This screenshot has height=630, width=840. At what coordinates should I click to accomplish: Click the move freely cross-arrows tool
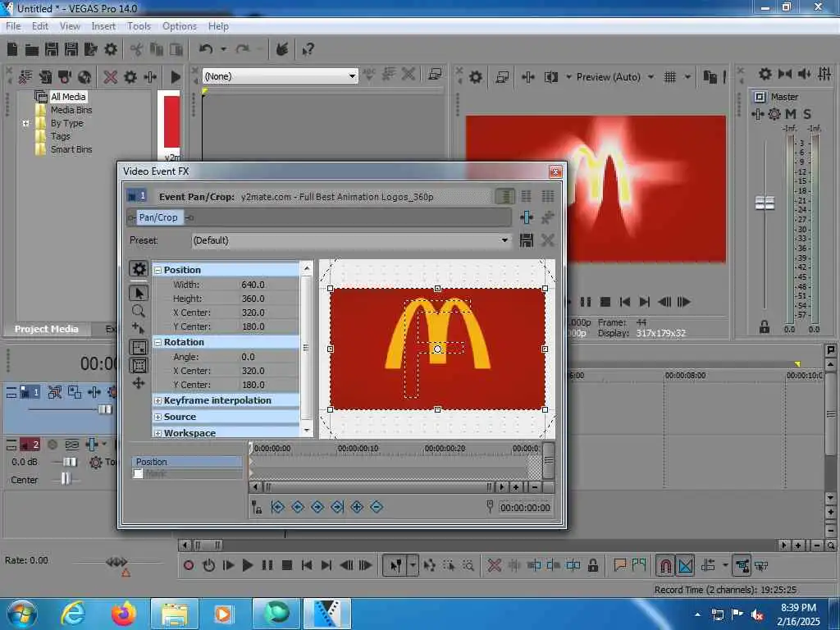point(139,383)
